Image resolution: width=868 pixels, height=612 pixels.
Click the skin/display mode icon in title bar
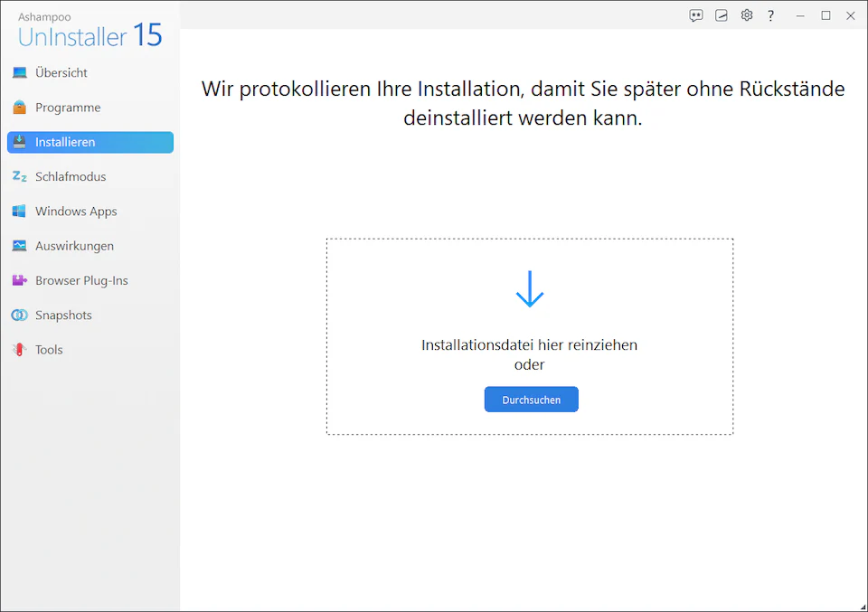click(722, 15)
